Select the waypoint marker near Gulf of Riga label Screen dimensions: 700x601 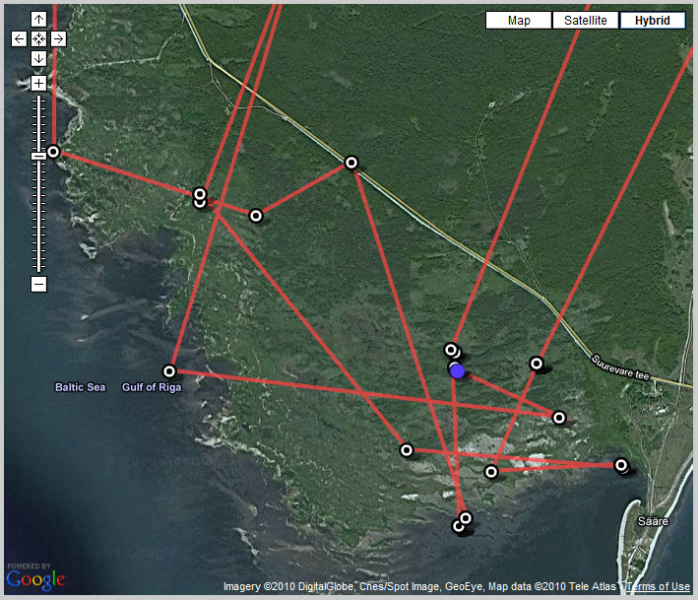point(169,371)
